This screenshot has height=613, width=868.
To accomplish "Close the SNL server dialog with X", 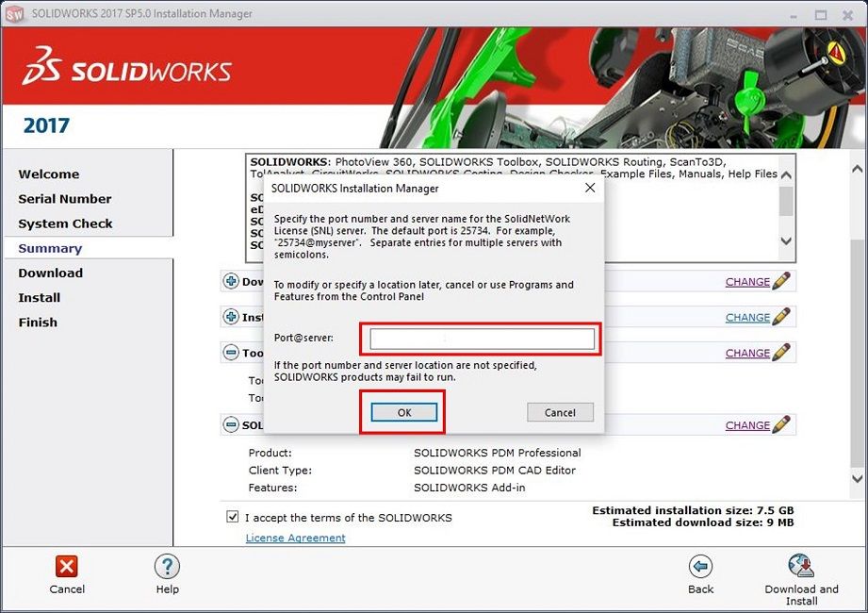I will [x=590, y=189].
